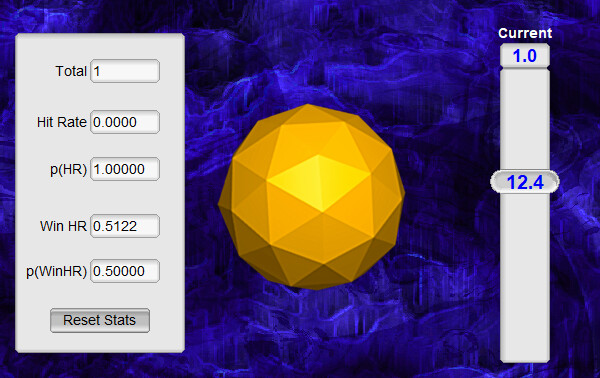Select the p(WinHR) value field

(x=125, y=271)
